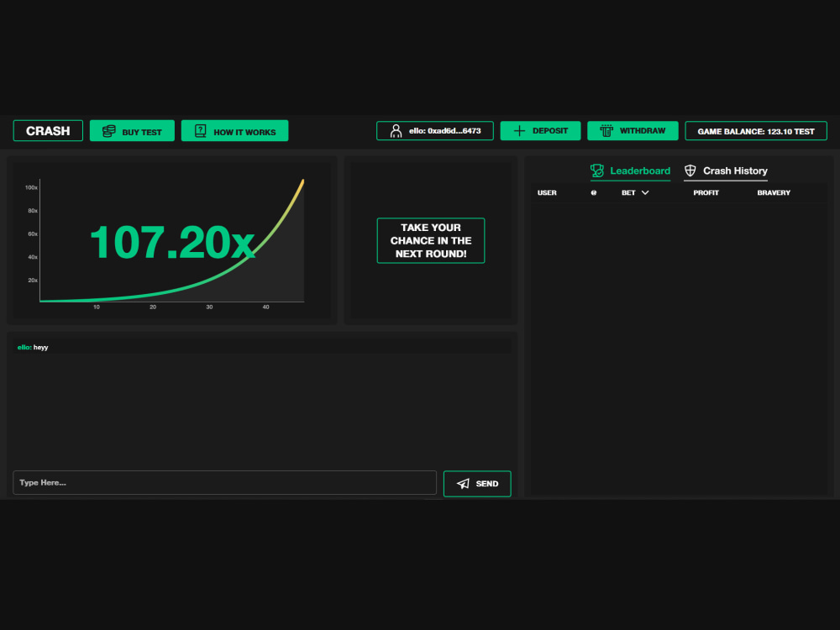
Task: Click the 'Take your chance in the next round' box
Action: 431,241
